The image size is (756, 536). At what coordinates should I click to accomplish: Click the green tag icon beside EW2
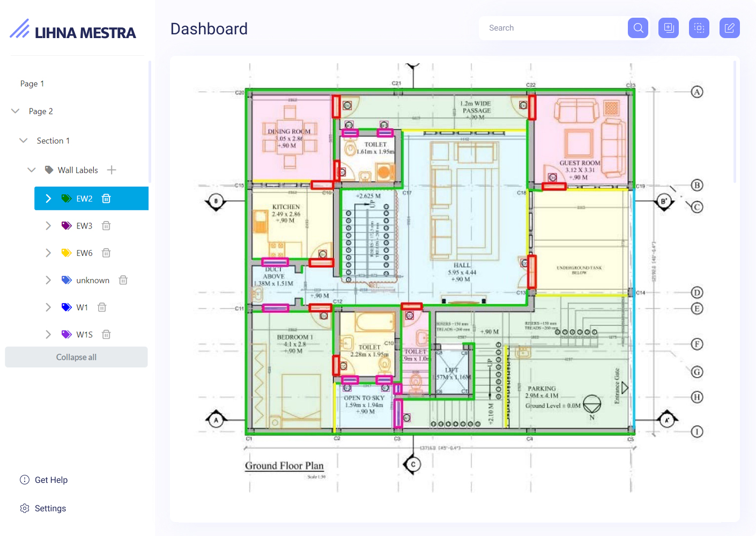coord(65,198)
